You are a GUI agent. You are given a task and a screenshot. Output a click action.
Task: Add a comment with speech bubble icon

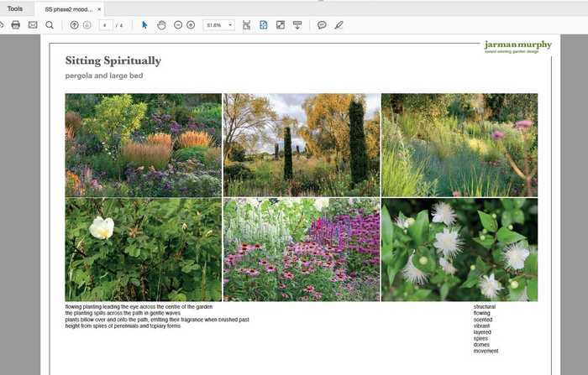[322, 25]
